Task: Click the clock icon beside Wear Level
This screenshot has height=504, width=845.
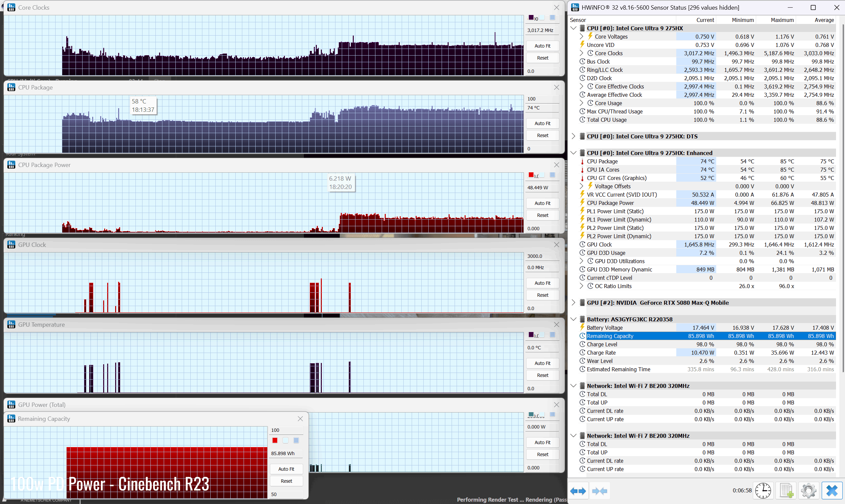Action: (x=582, y=361)
